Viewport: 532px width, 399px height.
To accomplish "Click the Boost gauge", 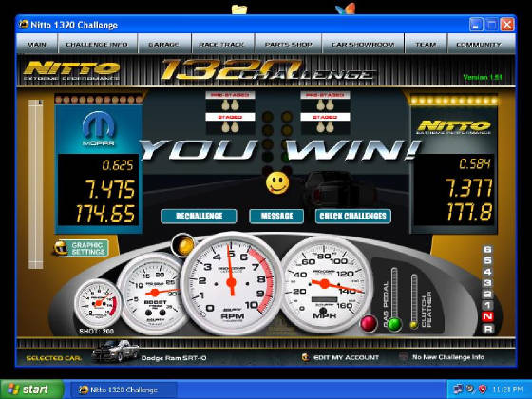I will tap(155, 294).
